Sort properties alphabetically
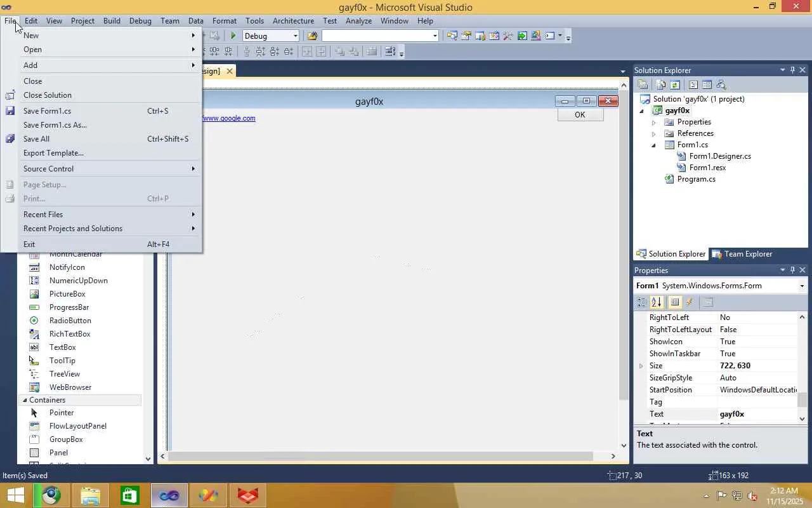The image size is (812, 508). tap(657, 302)
